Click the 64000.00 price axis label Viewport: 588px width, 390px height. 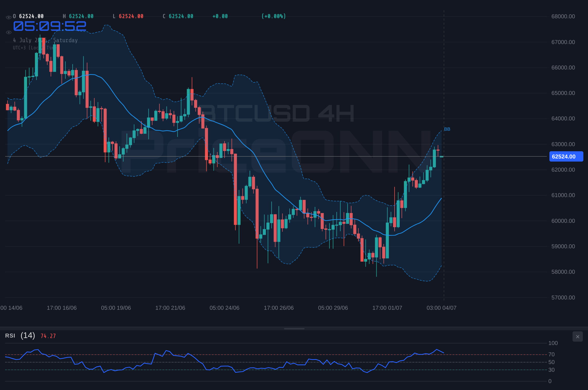(563, 119)
